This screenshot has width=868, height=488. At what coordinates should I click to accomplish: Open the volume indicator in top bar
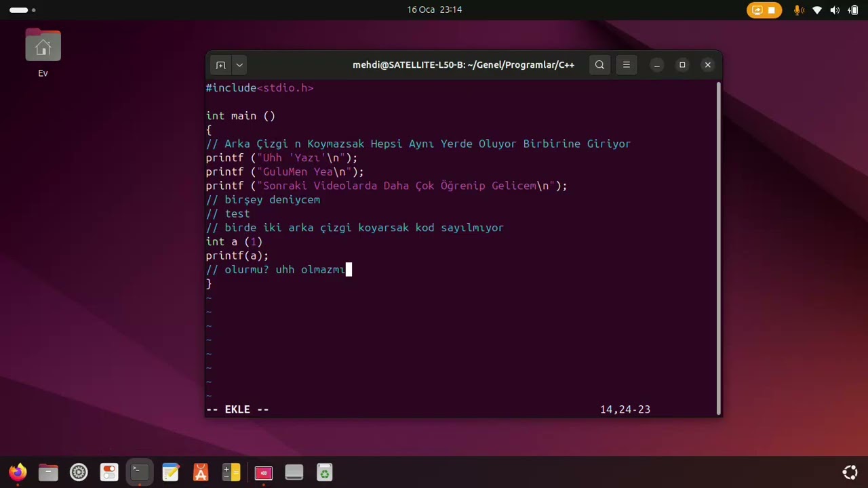pos(835,10)
